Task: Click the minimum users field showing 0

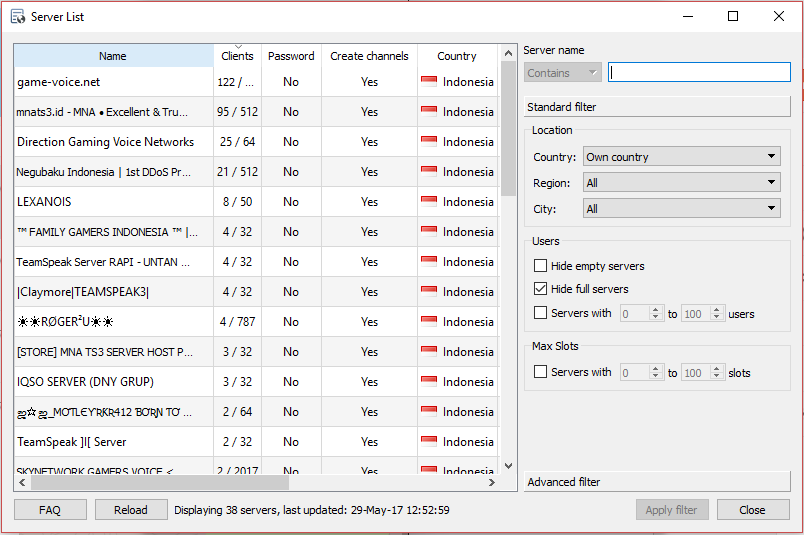Action: [635, 313]
